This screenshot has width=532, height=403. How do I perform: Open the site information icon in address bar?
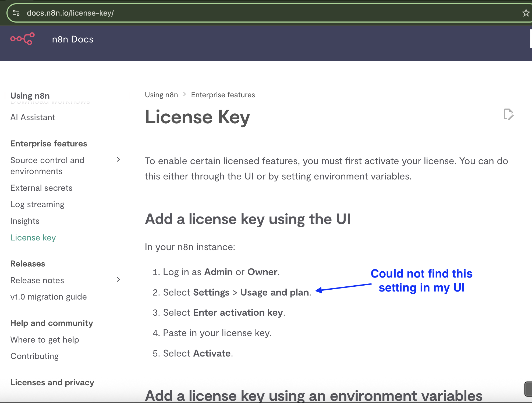pos(16,13)
